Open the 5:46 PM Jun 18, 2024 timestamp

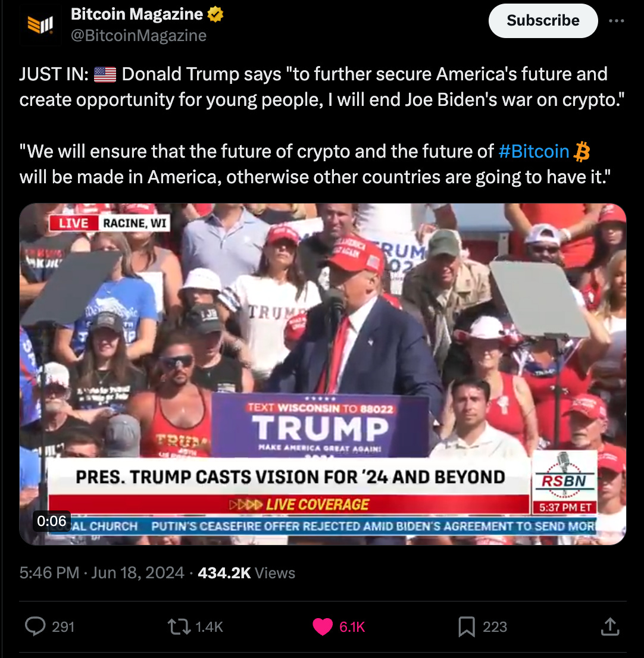pyautogui.click(x=102, y=573)
